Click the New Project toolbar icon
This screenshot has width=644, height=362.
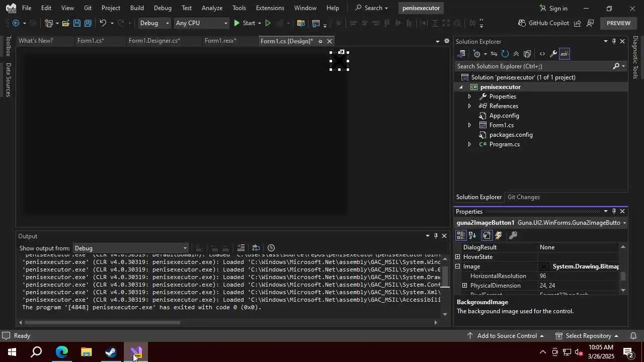tap(49, 23)
